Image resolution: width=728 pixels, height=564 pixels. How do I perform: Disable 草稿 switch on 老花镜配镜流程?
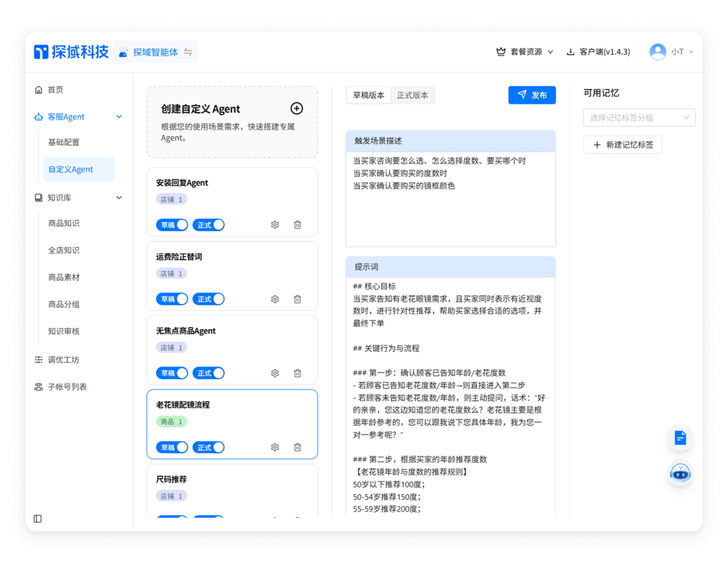tap(172, 448)
